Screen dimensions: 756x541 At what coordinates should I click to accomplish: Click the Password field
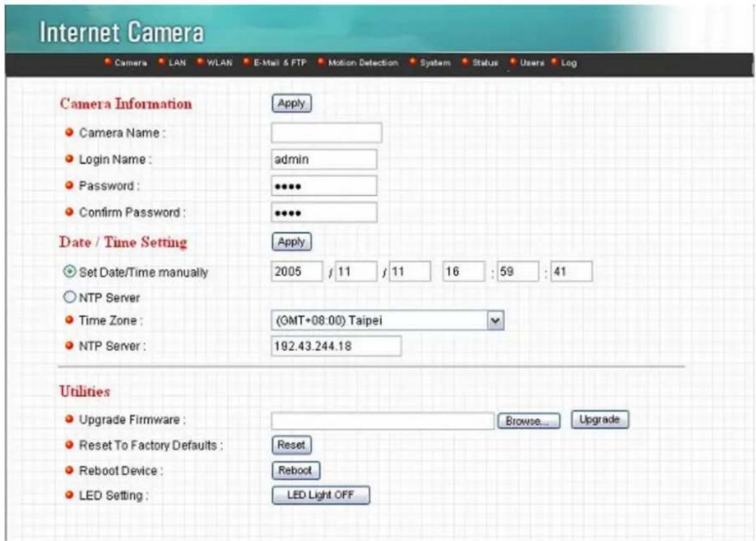(x=324, y=186)
